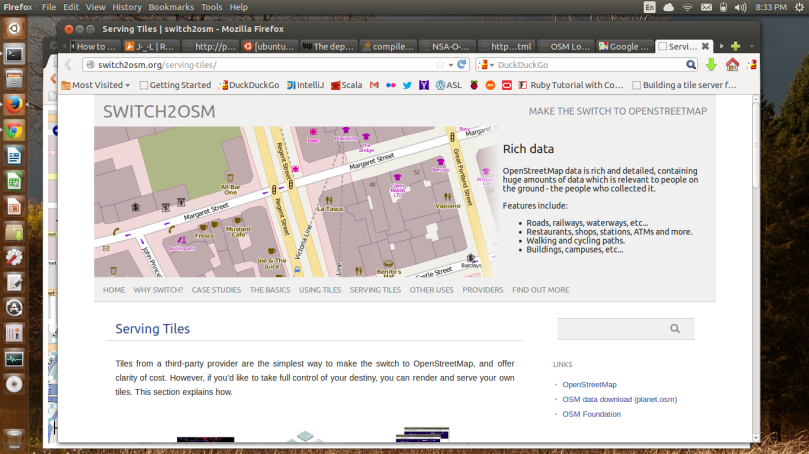Image resolution: width=809 pixels, height=454 pixels.
Task: Open the Scala bookmark
Action: 347,85
